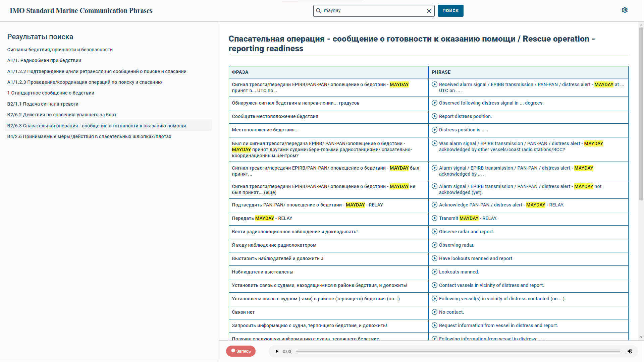Click the audio player progress bar
The image size is (644, 362).
[458, 351]
